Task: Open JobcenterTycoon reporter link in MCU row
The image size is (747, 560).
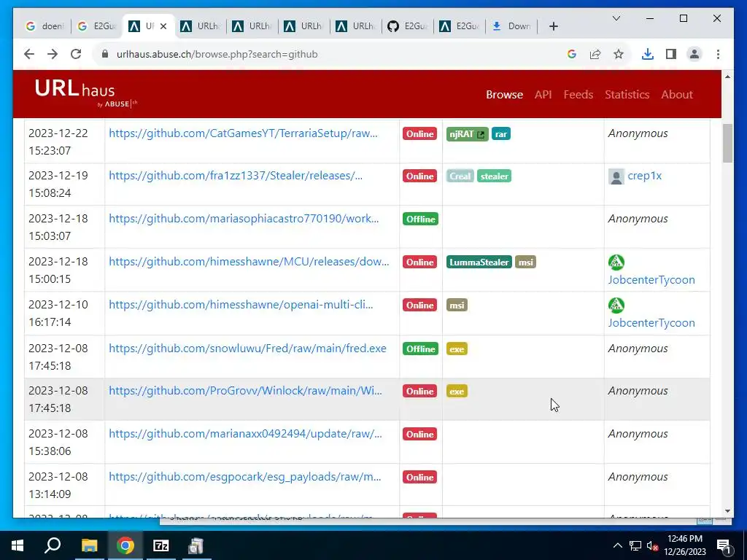Action: point(651,279)
